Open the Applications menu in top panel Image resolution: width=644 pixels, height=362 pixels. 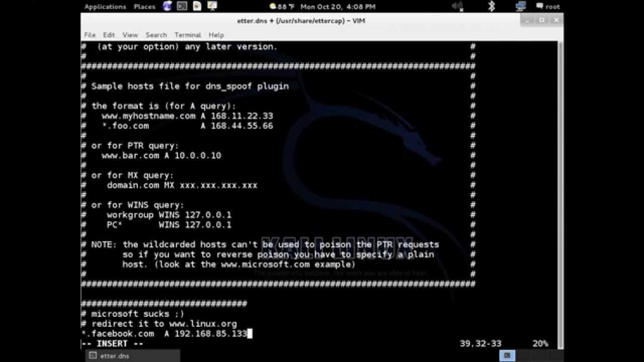105,7
